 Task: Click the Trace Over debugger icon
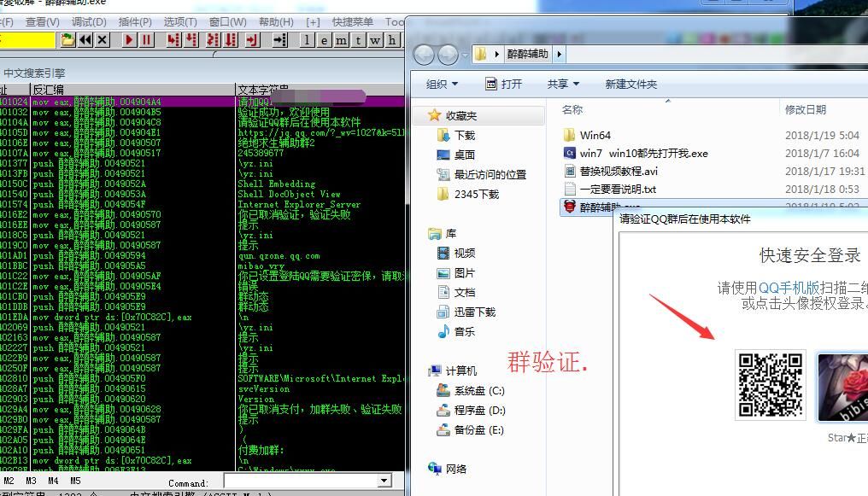coord(231,40)
